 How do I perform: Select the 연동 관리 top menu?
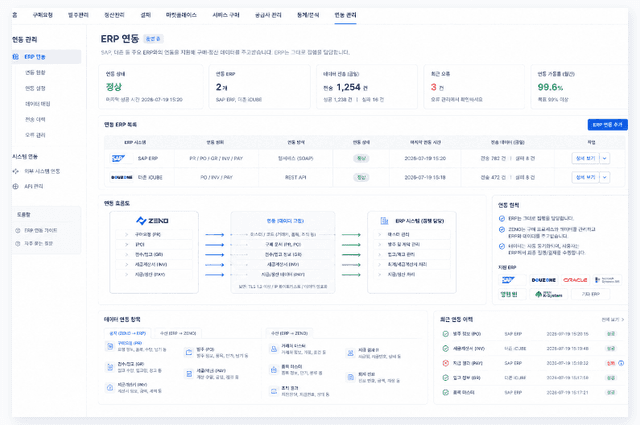345,15
